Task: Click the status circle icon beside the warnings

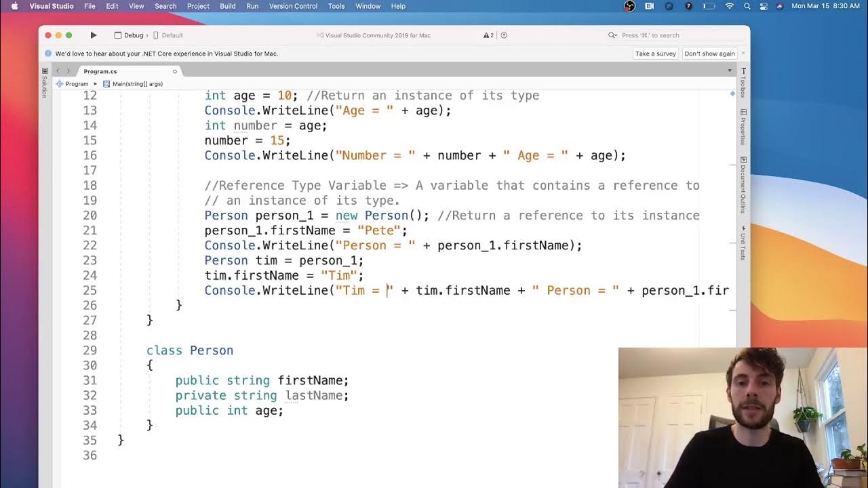Action: [504, 35]
